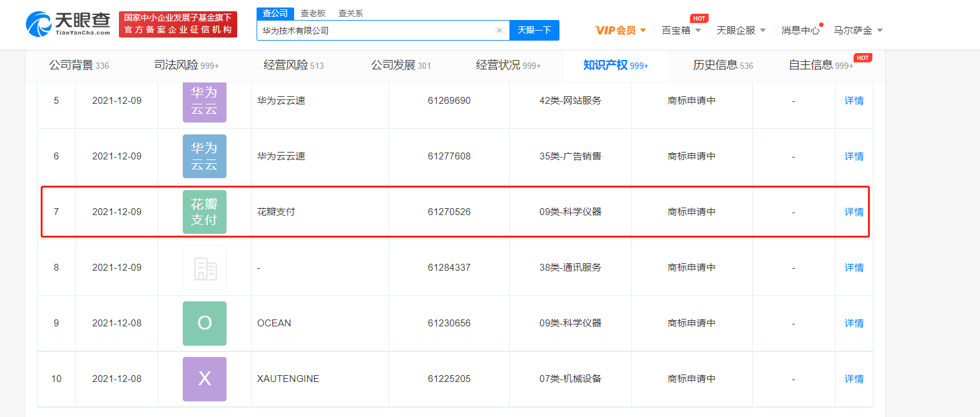Viewport: 980px width, 417px height.
Task: Click registration number 61284337
Action: click(449, 268)
